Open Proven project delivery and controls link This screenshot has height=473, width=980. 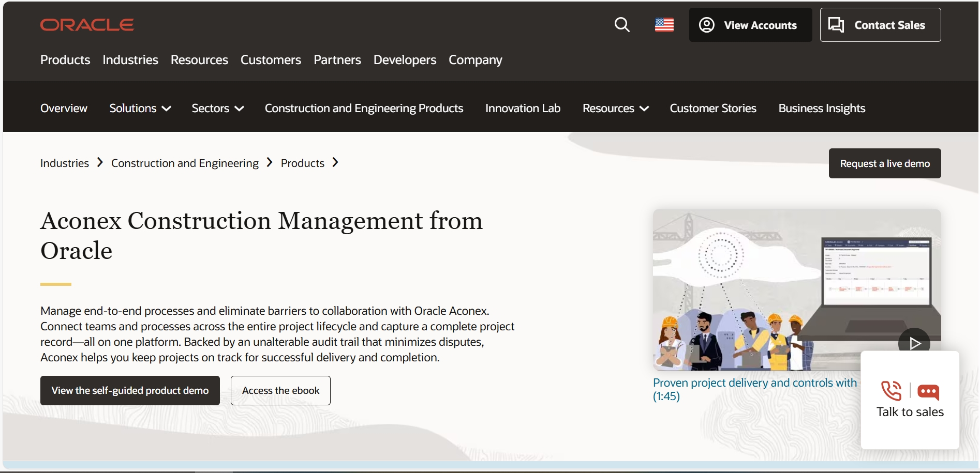[755, 389]
